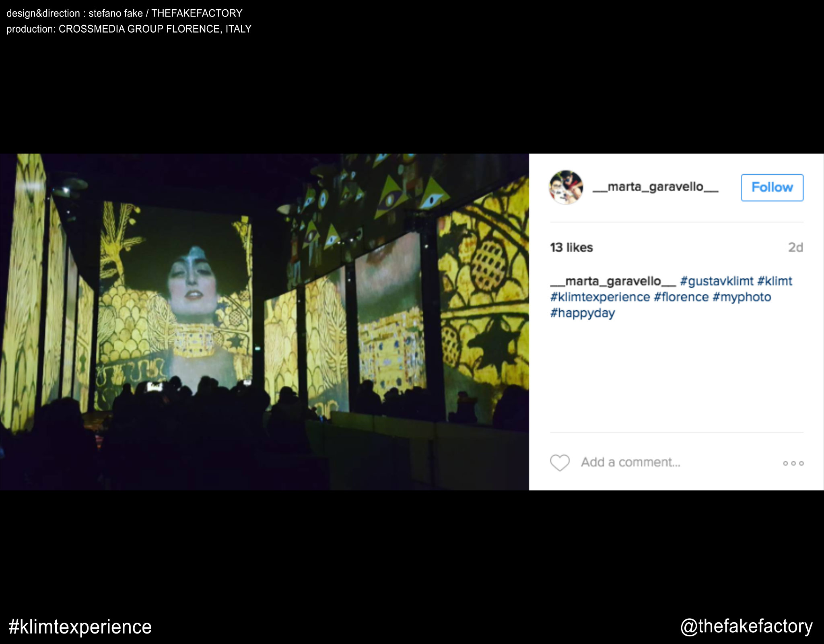
Task: Open the #gustavklimt hashtag
Action: [717, 281]
